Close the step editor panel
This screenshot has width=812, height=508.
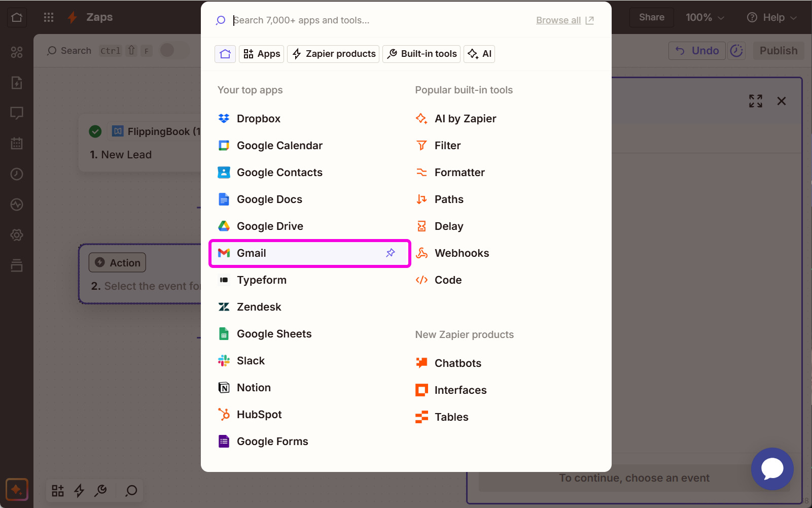click(782, 101)
